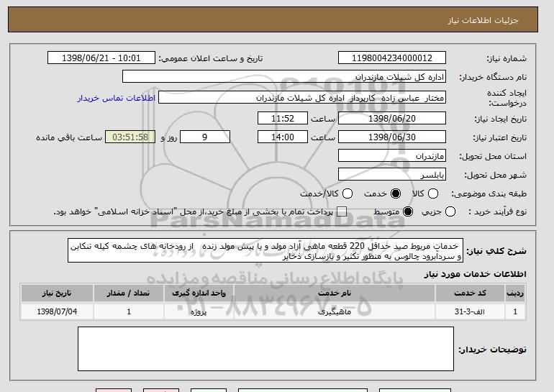Image resolution: width=554 pixels, height=392 pixels.
Task: Click the service code cell الف-3-31
Action: pyautogui.click(x=470, y=311)
